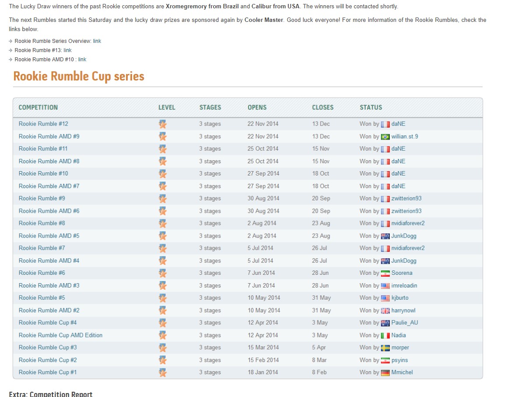Open Rookie Rumble Cup AMD Edition competition

click(x=60, y=335)
